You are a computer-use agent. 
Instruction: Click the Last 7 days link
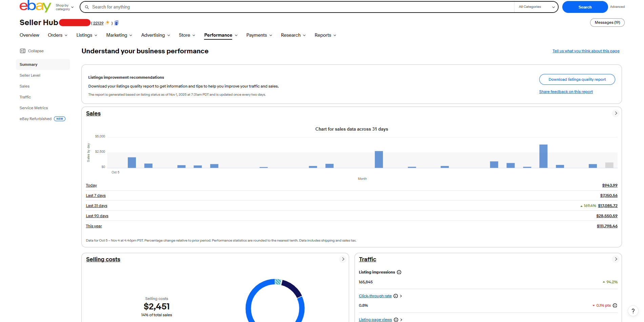click(96, 195)
